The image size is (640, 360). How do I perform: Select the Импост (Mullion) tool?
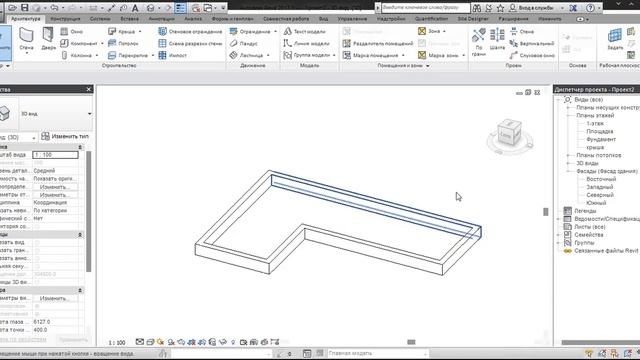[x=173, y=55]
